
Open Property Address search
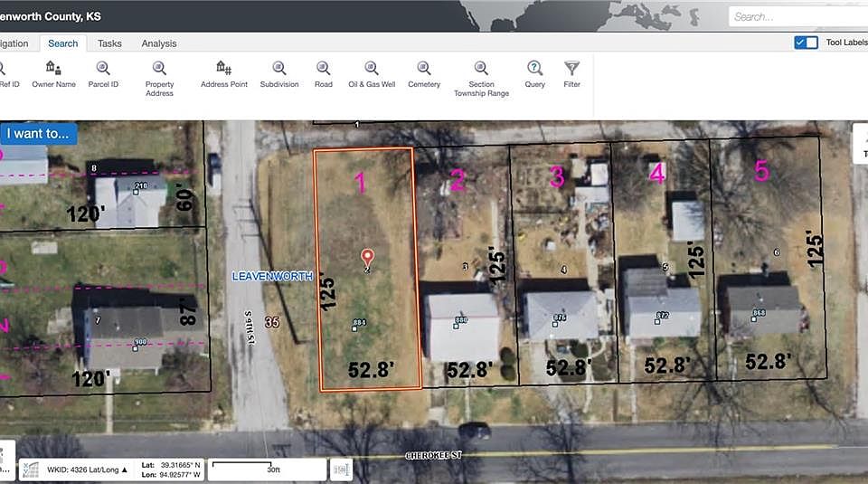(159, 79)
